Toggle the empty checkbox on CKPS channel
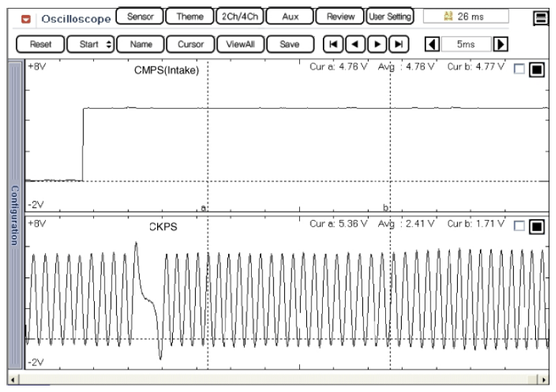This screenshot has width=556, height=392. pyautogui.click(x=521, y=226)
